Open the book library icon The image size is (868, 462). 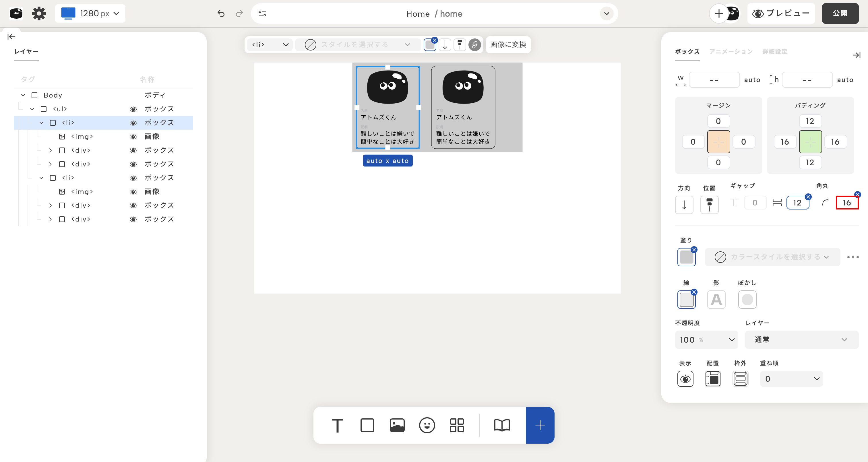(502, 425)
